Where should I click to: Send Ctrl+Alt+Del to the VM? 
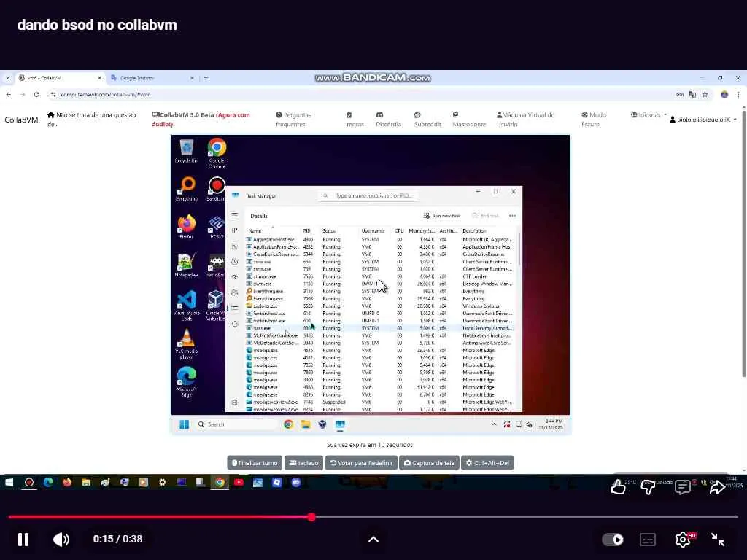point(487,463)
